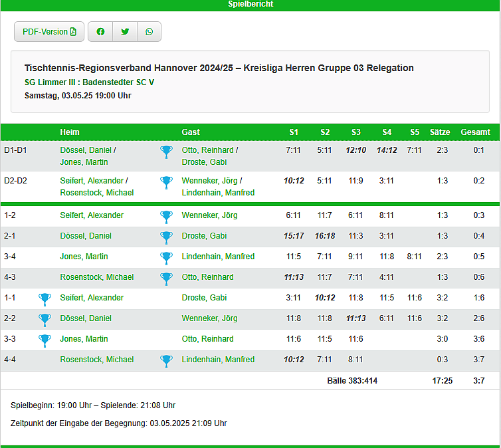Screen dimensions: 501x448
Task: Click the Heim column header
Action: click(x=70, y=132)
